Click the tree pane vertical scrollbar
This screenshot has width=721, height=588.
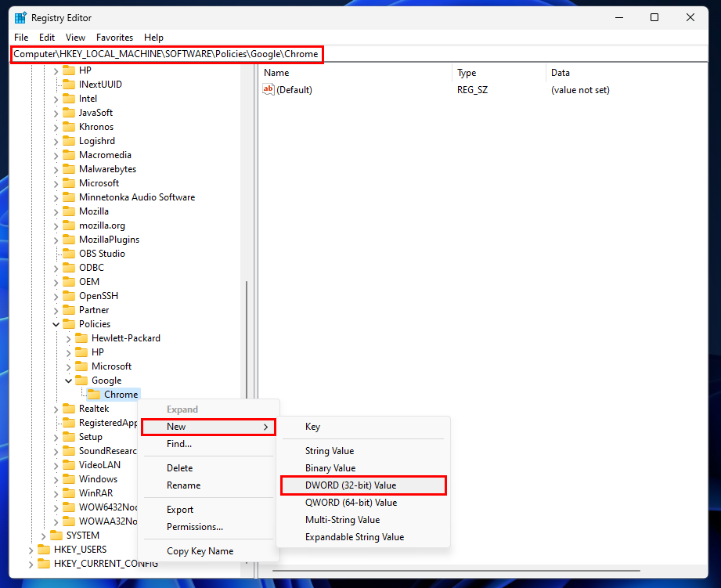click(x=247, y=339)
